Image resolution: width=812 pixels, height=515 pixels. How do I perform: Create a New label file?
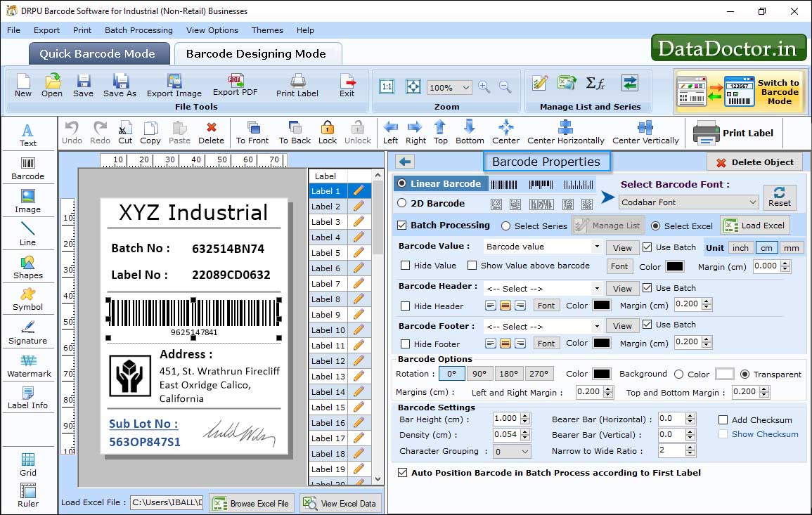point(22,86)
